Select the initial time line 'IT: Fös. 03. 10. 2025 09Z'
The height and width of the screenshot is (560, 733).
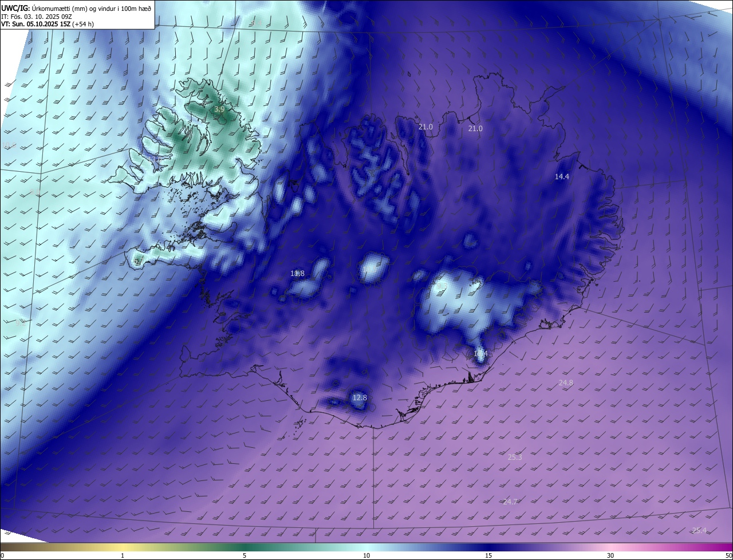[36, 17]
